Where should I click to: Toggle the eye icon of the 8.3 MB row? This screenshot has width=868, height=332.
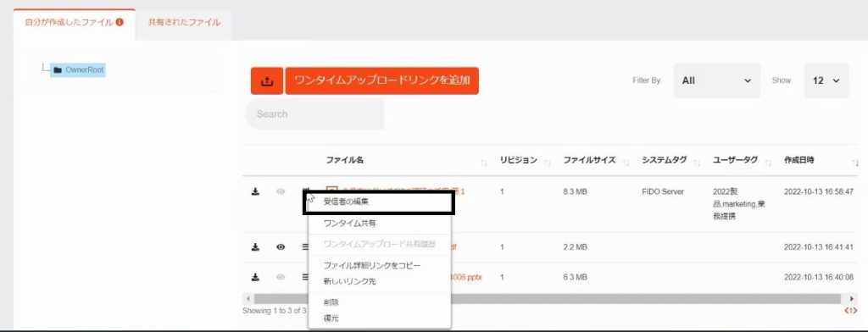click(281, 191)
